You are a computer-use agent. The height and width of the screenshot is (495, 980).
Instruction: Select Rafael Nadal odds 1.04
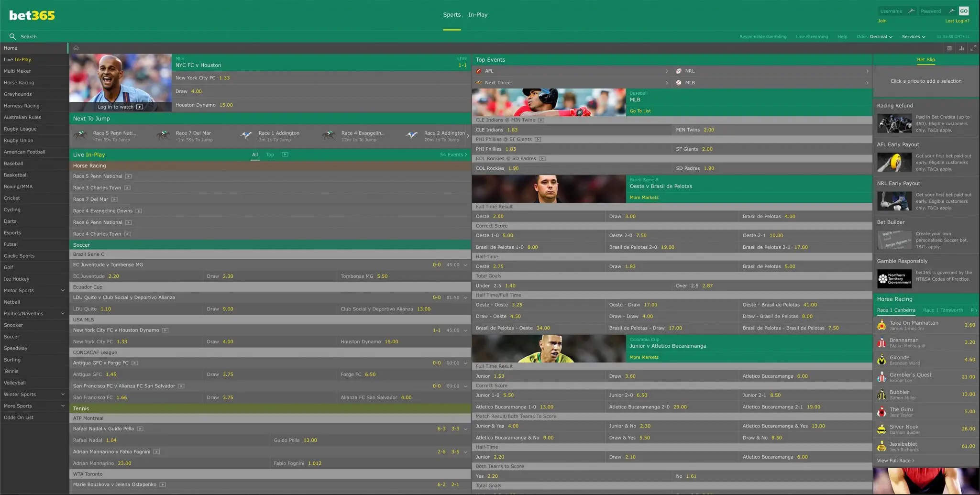[111, 440]
